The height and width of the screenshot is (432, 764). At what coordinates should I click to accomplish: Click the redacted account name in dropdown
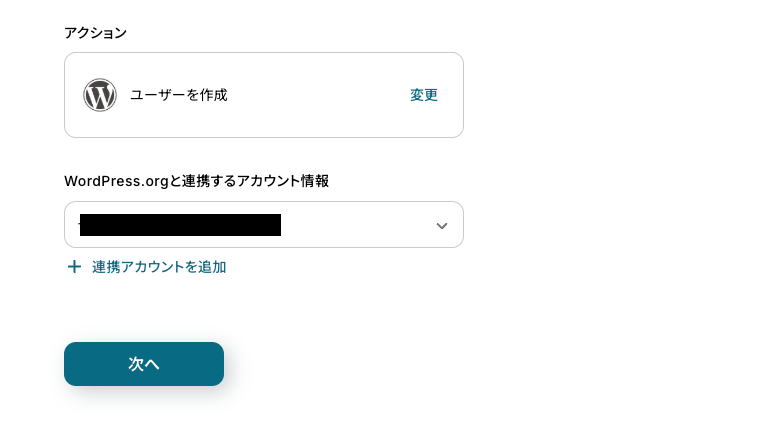click(x=180, y=225)
